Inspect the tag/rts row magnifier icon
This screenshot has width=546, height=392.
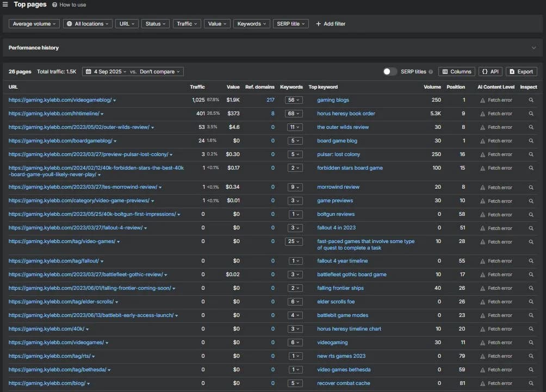[531, 356]
